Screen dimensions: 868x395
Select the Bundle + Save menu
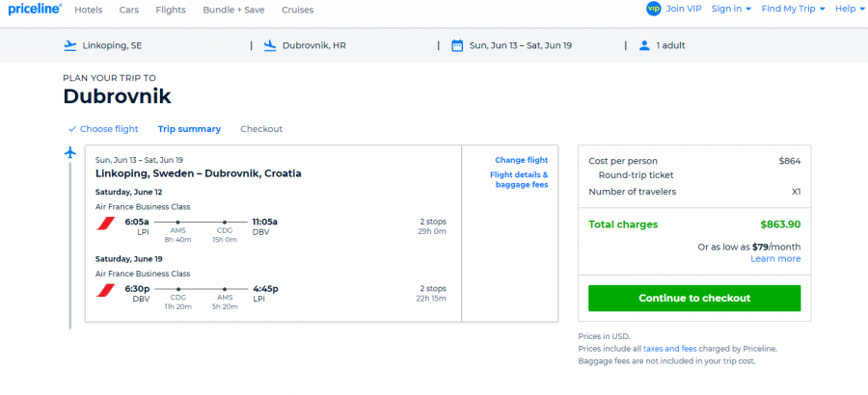(234, 10)
